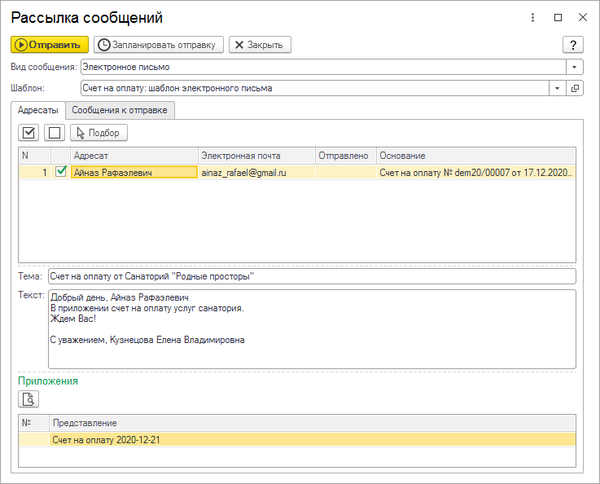
Task: Toggle checkbox for recipient Айназ Рафаэлевич
Action: 61,172
